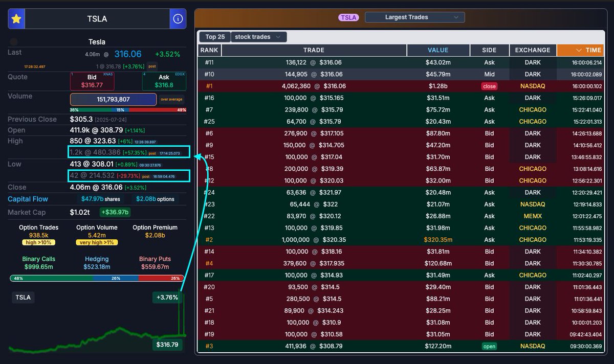Viewport: 614px width, 364px height.
Task: Click the Option Premium $2.08b value
Action: click(x=155, y=235)
